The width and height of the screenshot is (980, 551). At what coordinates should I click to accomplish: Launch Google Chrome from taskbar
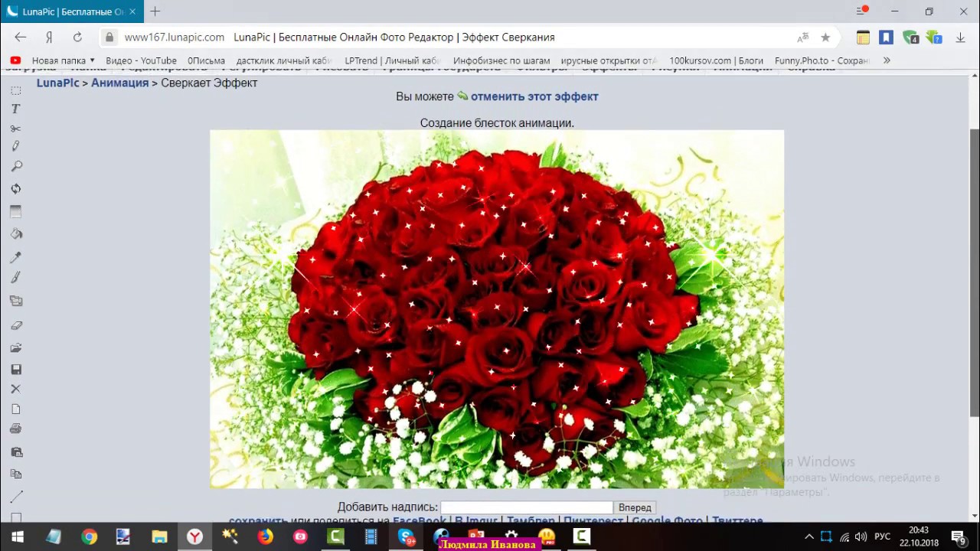(x=90, y=537)
